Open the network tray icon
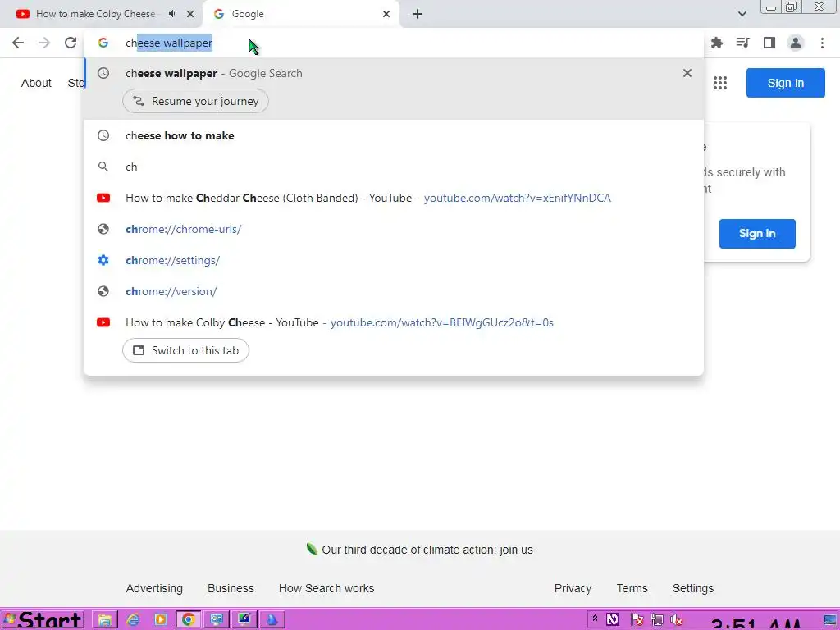840x630 pixels. click(657, 620)
